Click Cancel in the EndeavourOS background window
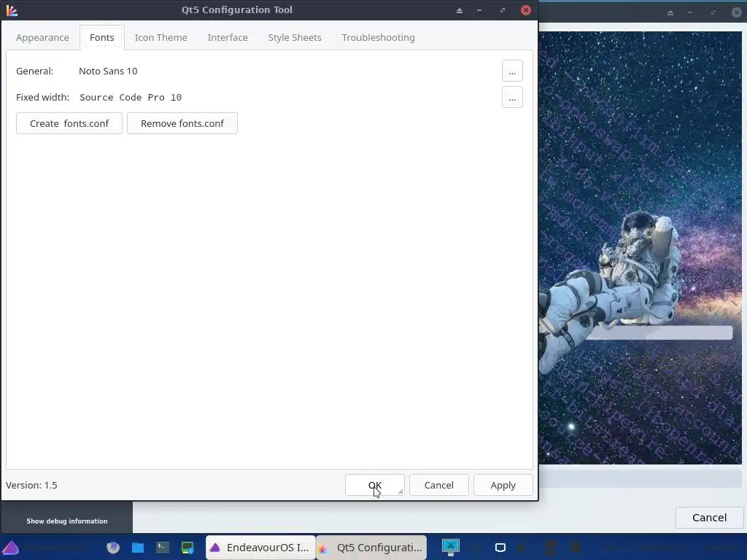Image resolution: width=747 pixels, height=560 pixels. (709, 518)
